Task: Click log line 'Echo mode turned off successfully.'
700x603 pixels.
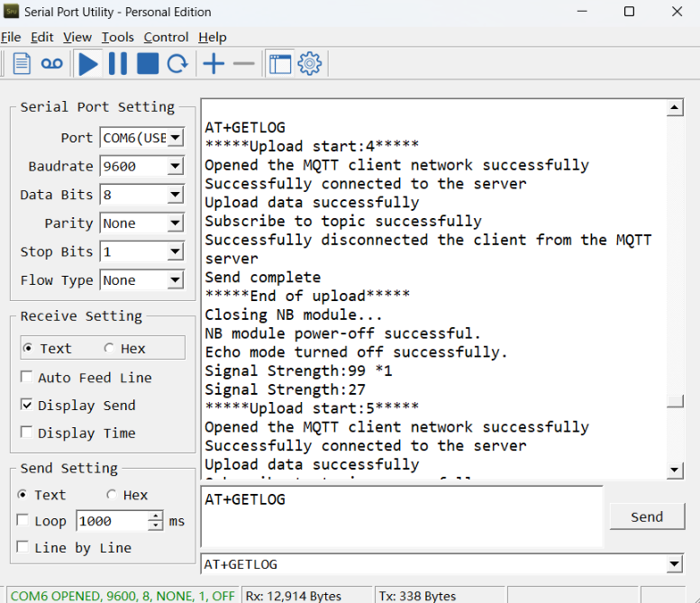Action: 356,352
